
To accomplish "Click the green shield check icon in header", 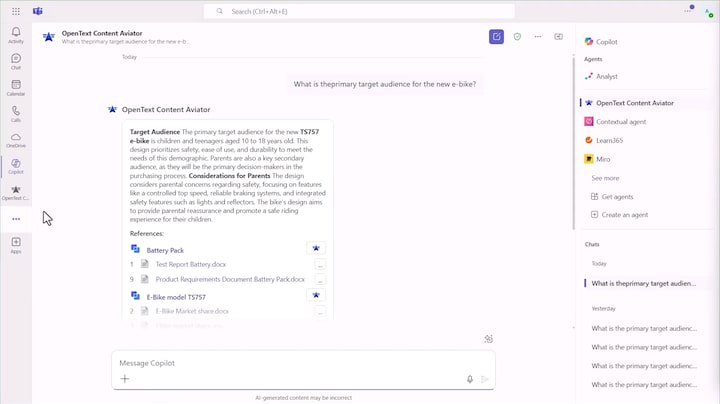I will tap(517, 37).
